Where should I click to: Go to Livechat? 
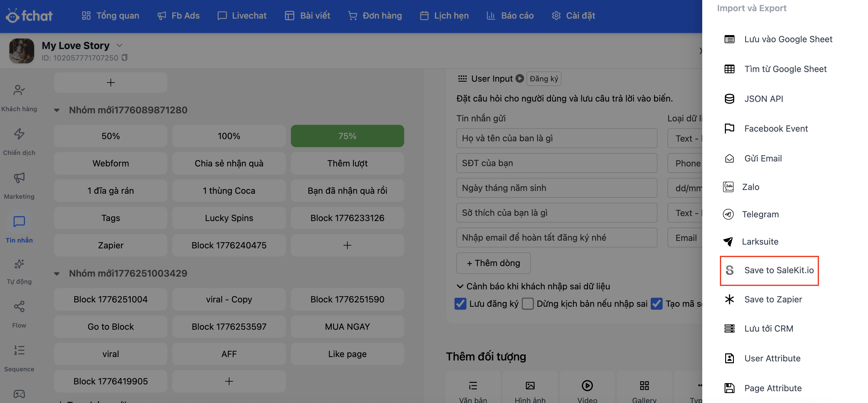(x=242, y=16)
